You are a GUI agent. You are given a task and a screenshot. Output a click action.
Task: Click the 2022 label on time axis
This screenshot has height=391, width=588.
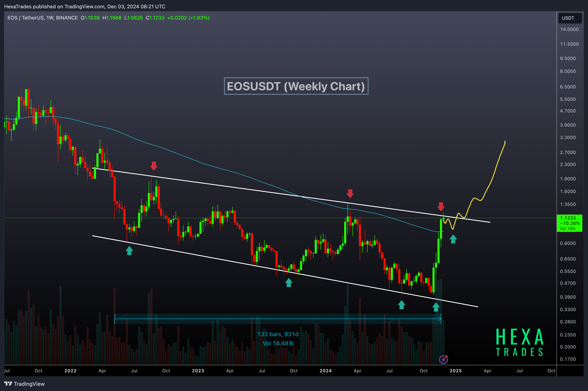click(70, 371)
